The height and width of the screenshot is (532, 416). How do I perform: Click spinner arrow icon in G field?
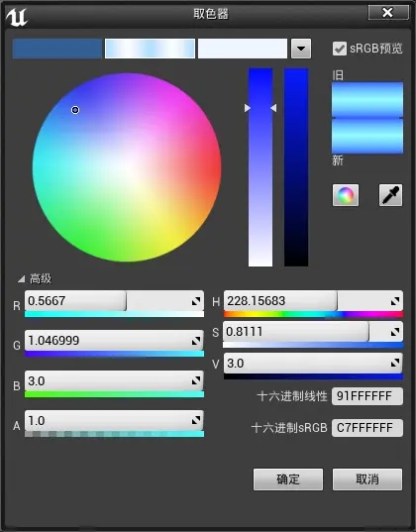click(x=196, y=341)
